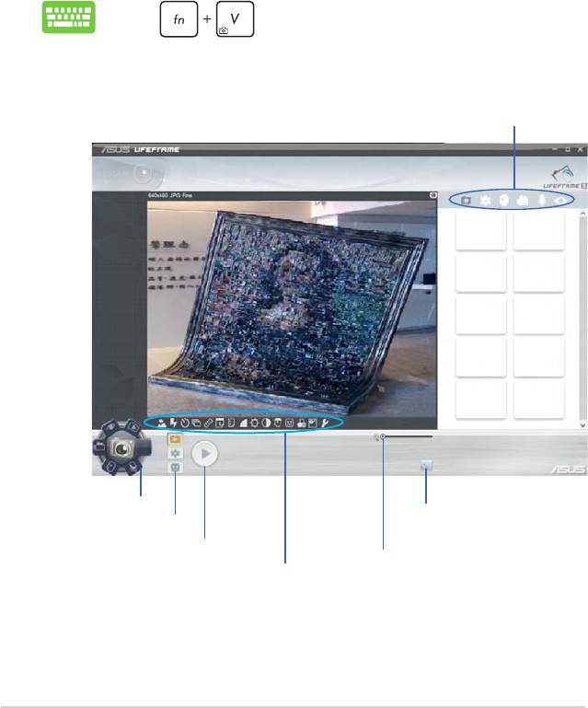Switch to the gear-shaped mode icon

485,200
